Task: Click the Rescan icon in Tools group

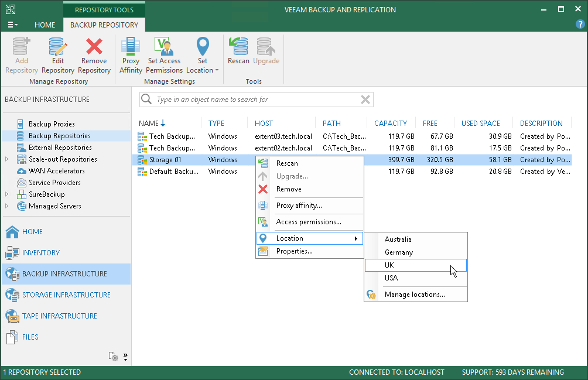Action: [x=238, y=52]
